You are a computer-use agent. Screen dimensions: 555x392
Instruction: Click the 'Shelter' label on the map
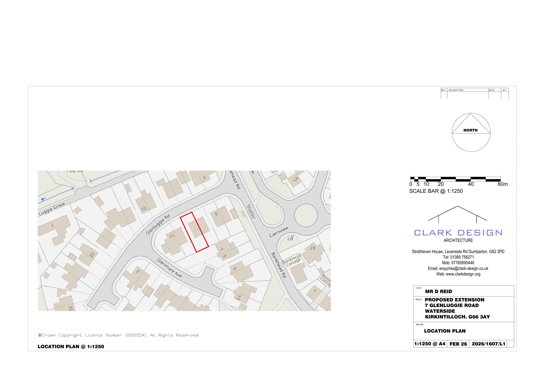point(251,212)
